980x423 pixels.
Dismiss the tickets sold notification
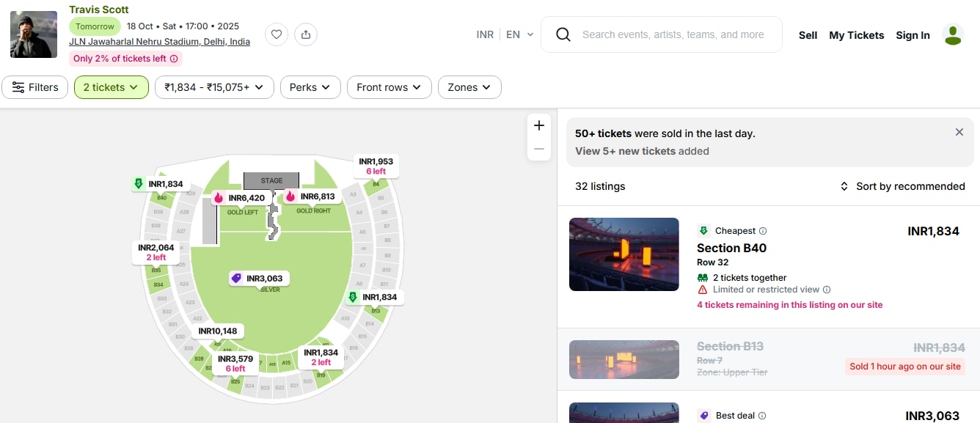[x=959, y=133]
